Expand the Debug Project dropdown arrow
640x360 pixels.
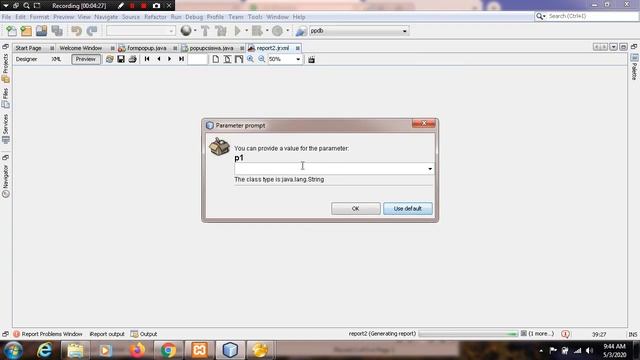(x=267, y=31)
